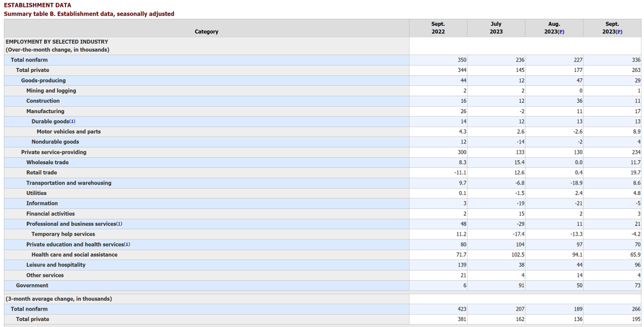
Task: Click Leisure and hospitality value 139
Action: coord(462,265)
